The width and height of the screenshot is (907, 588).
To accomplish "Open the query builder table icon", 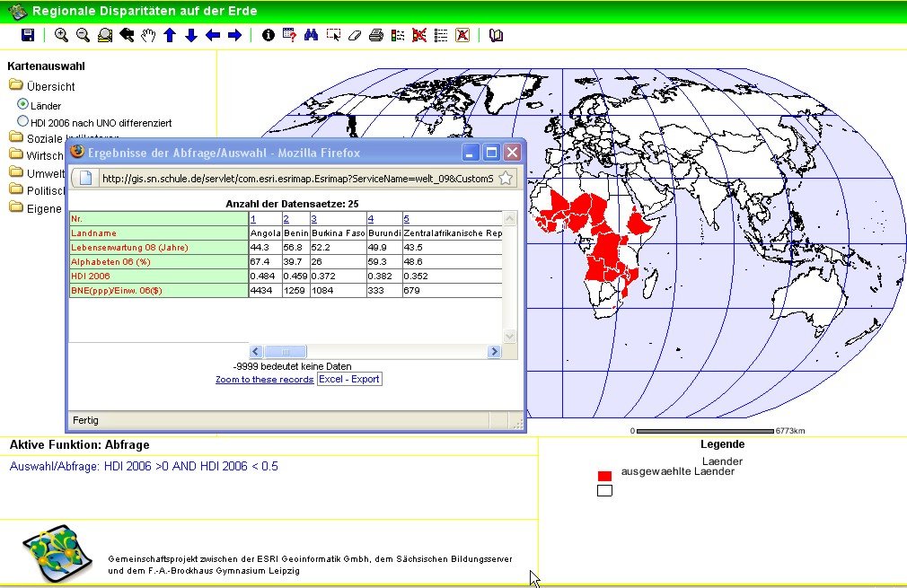I will pos(289,35).
